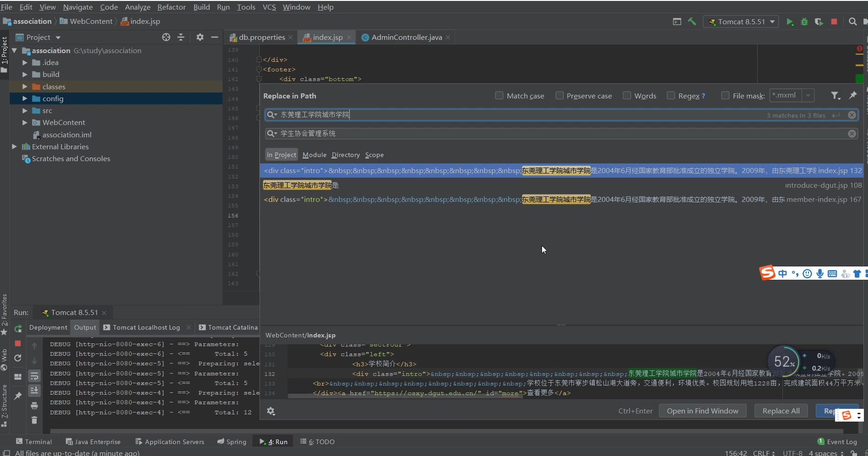
Task: Switch to the AdminController.java tab
Action: pos(406,38)
